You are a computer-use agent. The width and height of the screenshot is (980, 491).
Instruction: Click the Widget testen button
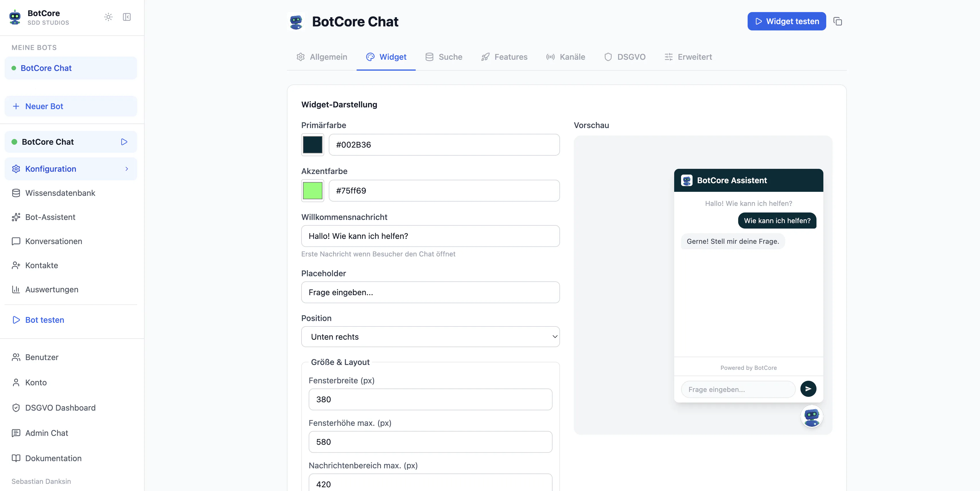point(786,21)
